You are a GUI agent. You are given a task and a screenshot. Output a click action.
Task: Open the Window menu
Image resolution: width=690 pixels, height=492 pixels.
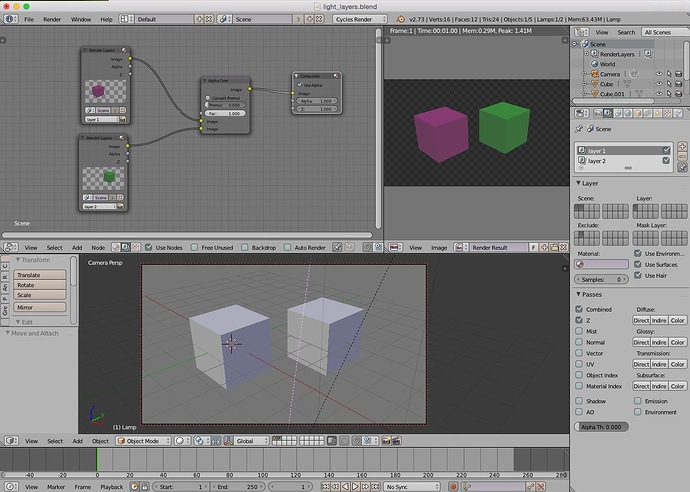click(81, 19)
